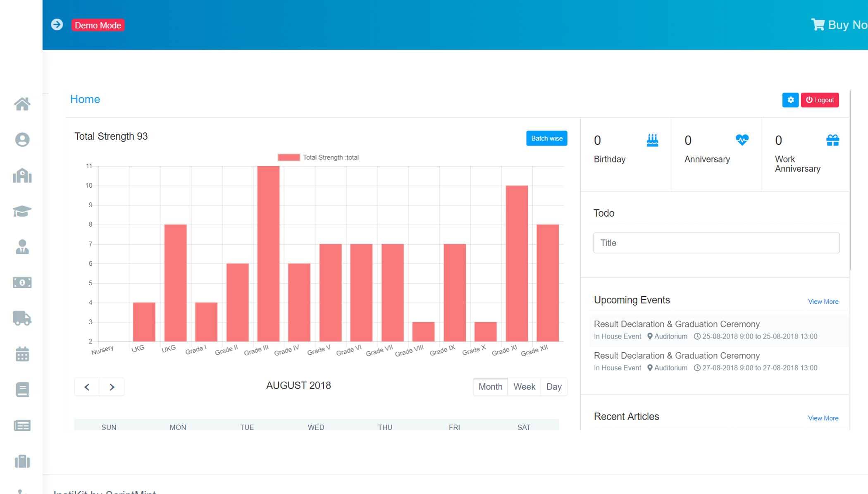Expand sidebar with the arrow icon

(57, 25)
